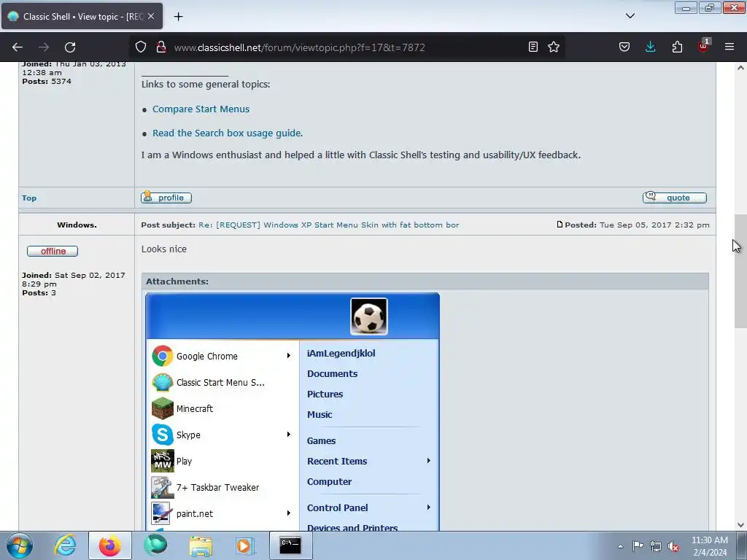Expand Skype submenu arrow
This screenshot has height=560, width=747.
point(289,435)
